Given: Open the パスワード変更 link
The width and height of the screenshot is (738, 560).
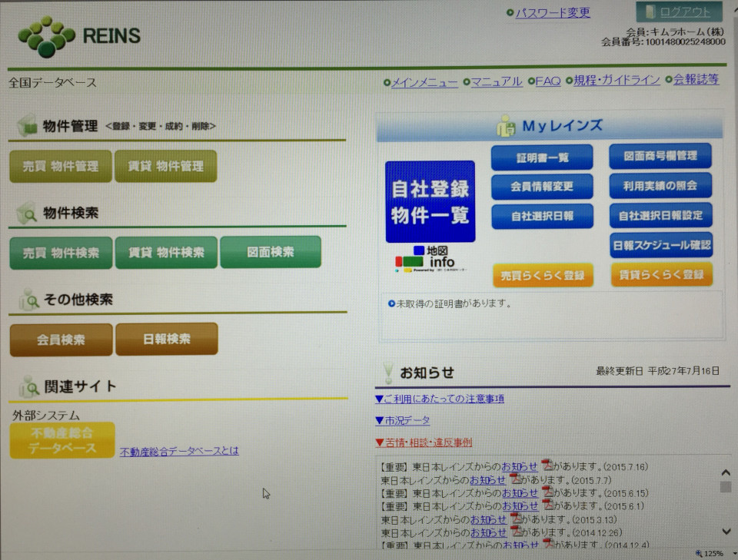Looking at the screenshot, I should (552, 12).
